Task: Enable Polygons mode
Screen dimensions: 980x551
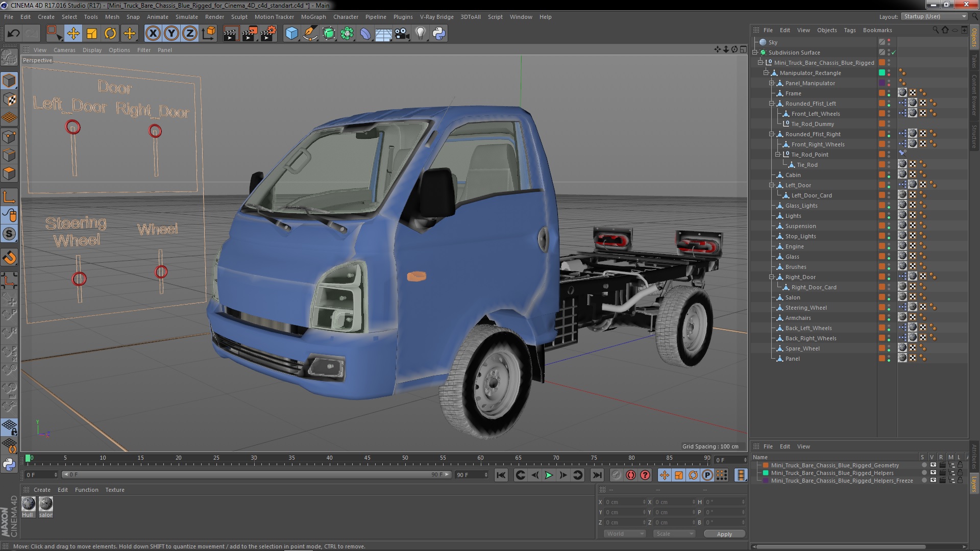Action: pos(9,173)
